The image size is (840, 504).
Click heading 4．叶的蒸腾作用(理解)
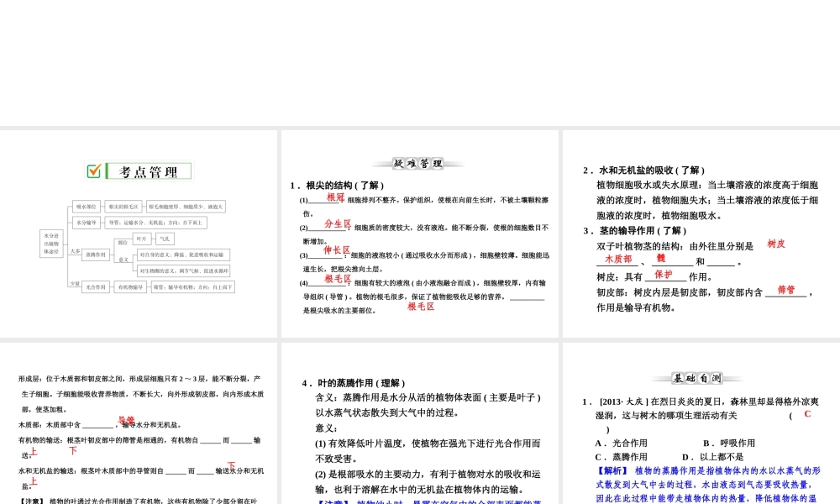tap(354, 383)
